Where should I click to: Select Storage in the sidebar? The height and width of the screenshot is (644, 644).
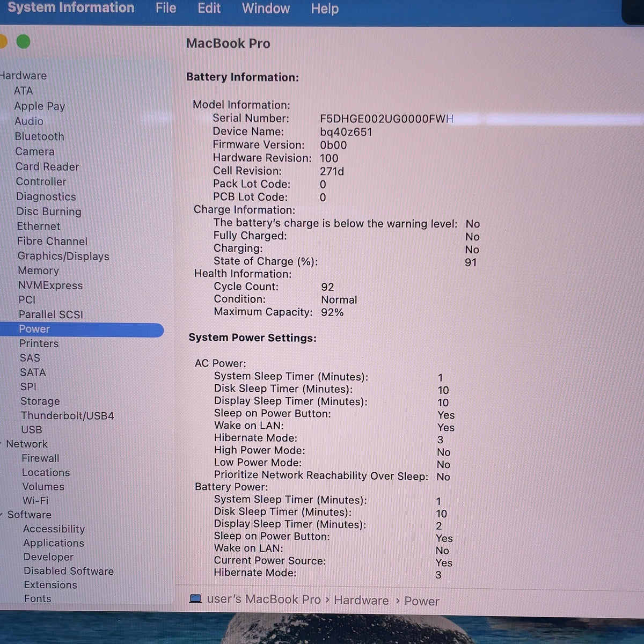pos(40,401)
